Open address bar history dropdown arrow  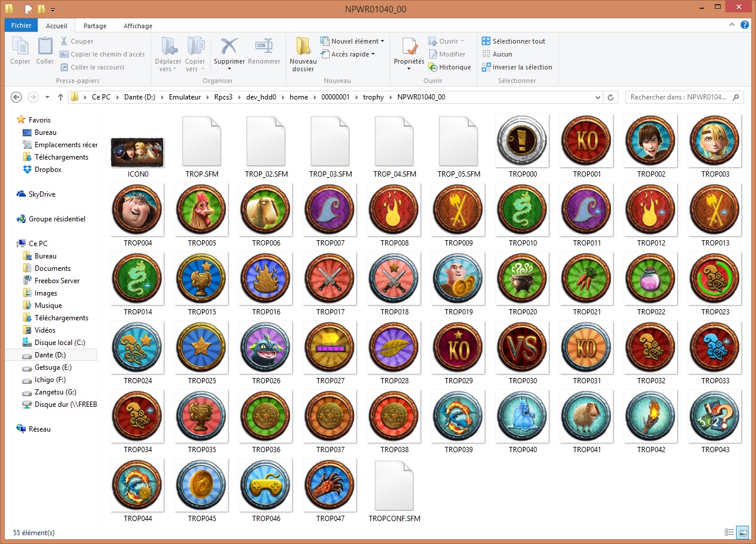tap(598, 97)
